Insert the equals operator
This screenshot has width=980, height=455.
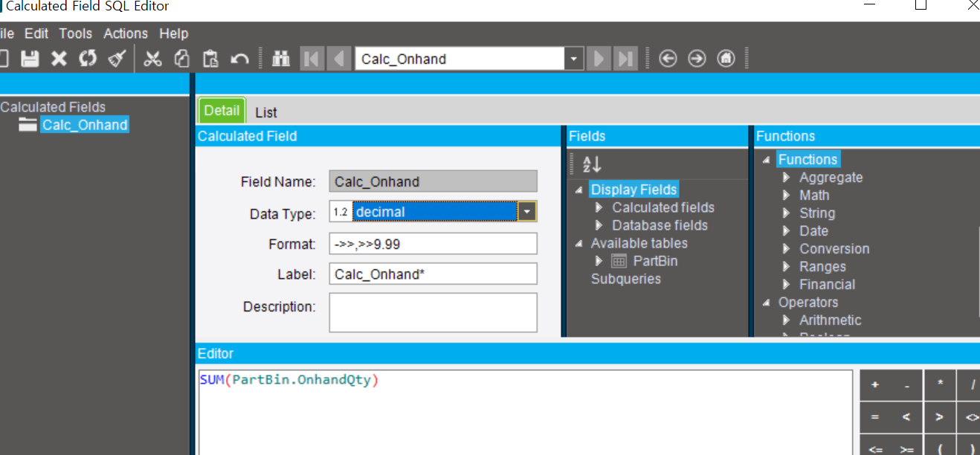tap(875, 418)
